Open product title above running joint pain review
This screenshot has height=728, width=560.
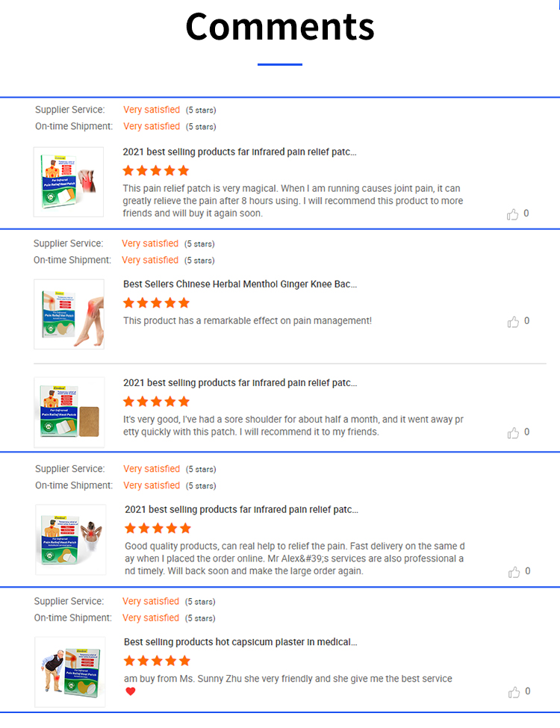coord(240,152)
